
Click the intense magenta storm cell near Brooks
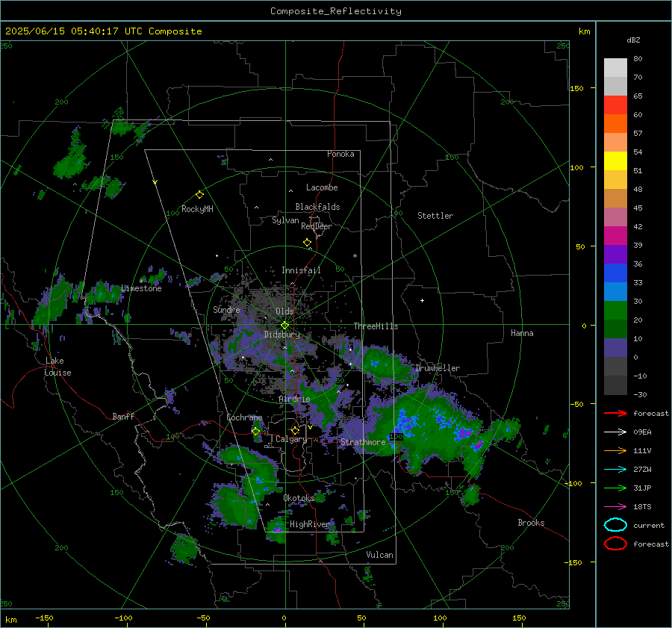point(478,446)
